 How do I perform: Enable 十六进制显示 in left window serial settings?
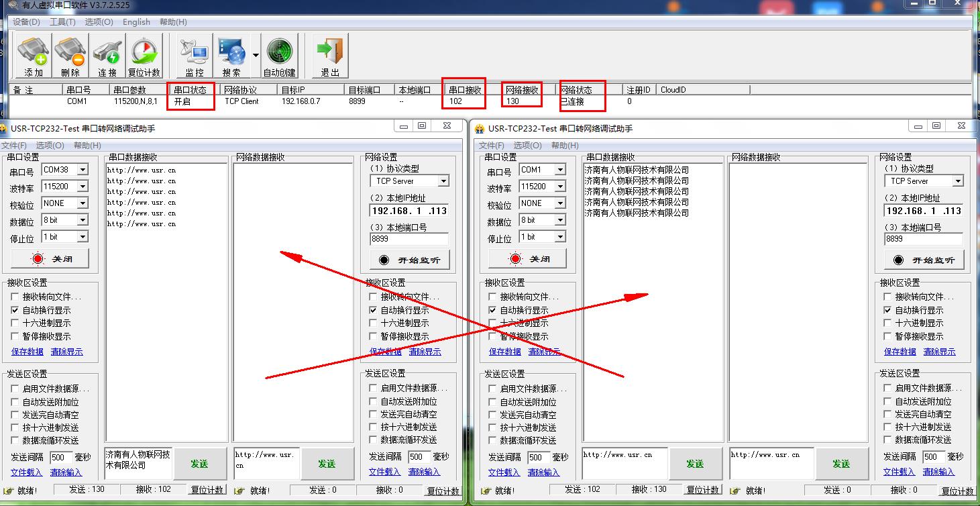point(15,323)
